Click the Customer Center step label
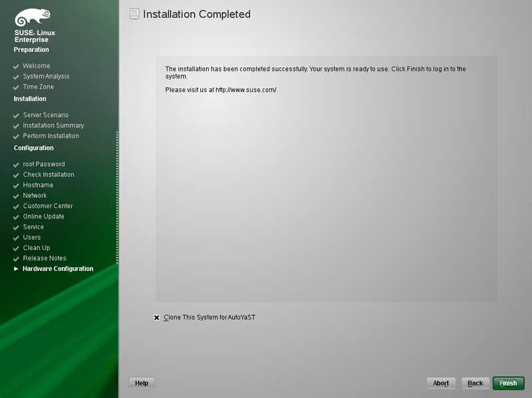 pos(48,206)
